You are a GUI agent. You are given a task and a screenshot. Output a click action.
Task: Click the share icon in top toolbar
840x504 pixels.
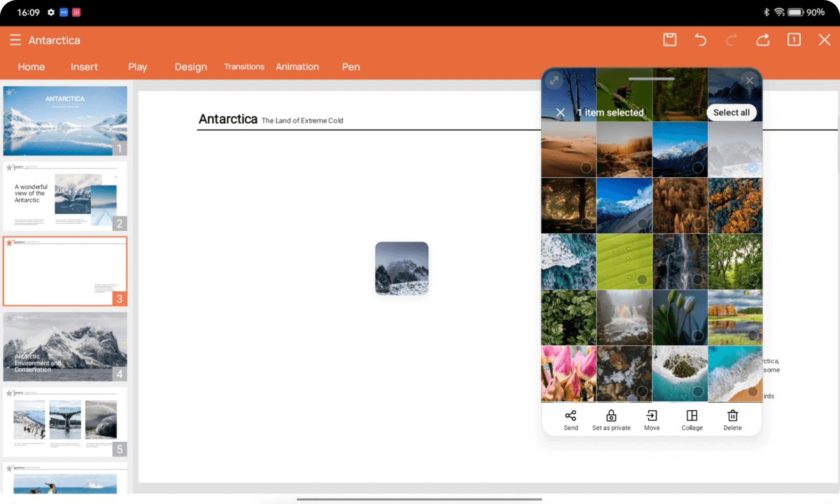pyautogui.click(x=762, y=40)
